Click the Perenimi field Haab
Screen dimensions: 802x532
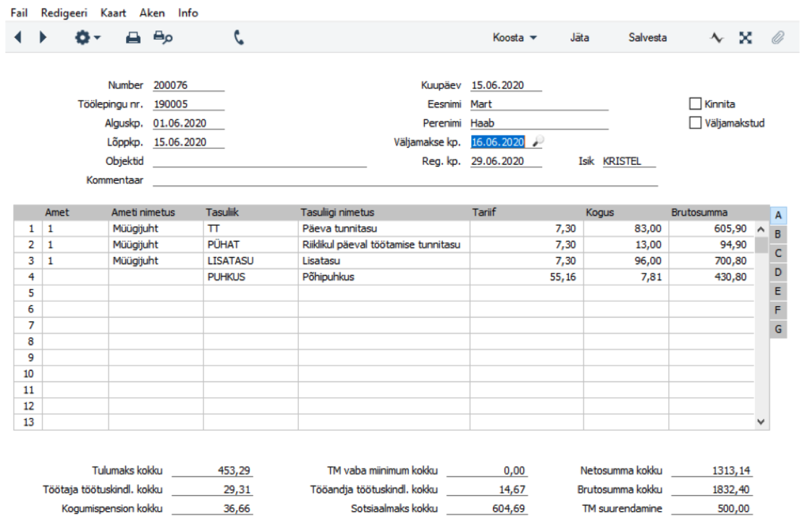point(539,123)
